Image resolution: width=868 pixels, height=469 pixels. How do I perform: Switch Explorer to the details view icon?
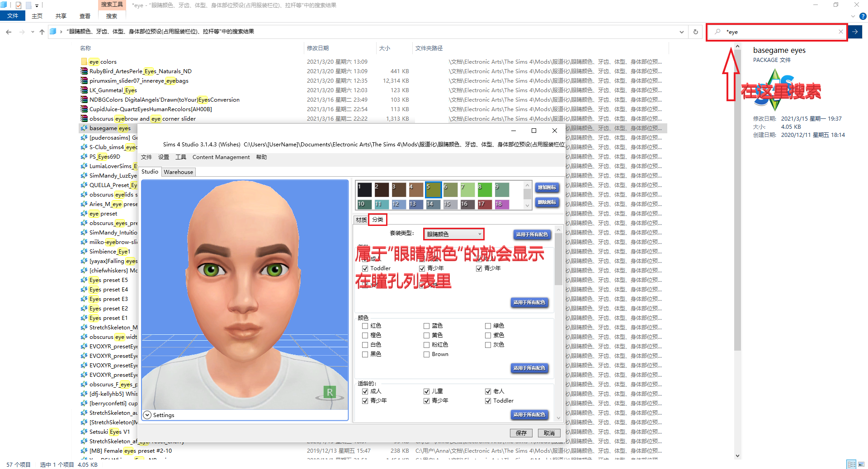coord(851,464)
